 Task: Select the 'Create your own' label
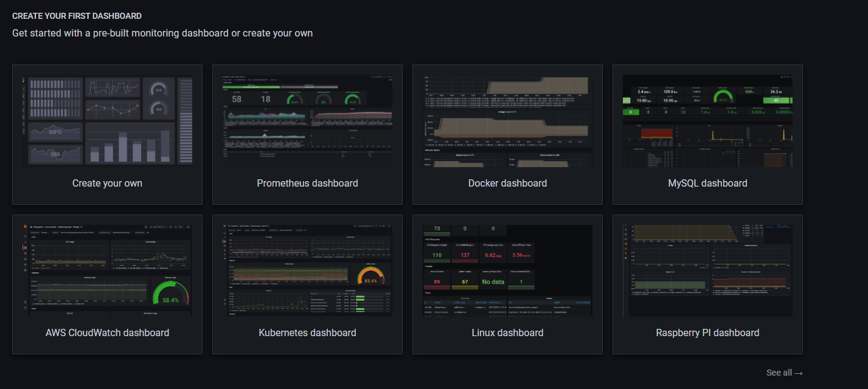[x=107, y=183]
